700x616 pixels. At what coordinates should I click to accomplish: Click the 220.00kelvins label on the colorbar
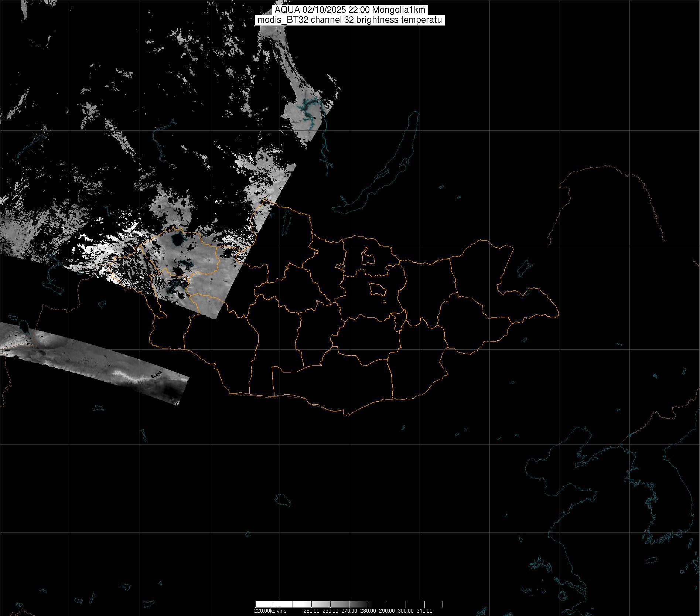pyautogui.click(x=270, y=611)
